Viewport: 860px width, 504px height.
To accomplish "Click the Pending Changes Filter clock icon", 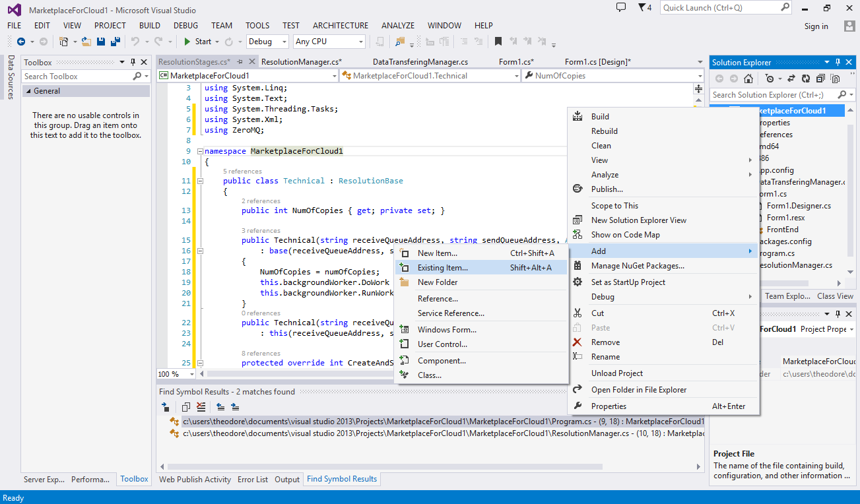I will point(769,79).
